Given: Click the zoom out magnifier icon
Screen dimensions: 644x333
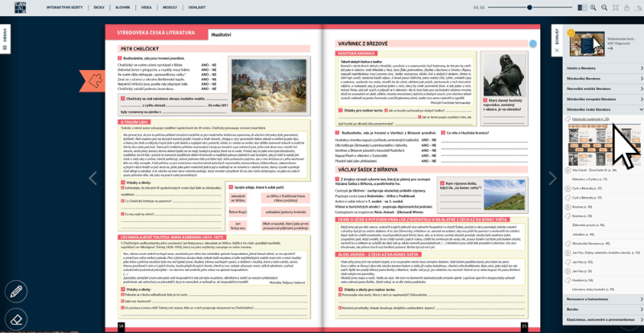Looking at the screenshot, I should tap(605, 7).
